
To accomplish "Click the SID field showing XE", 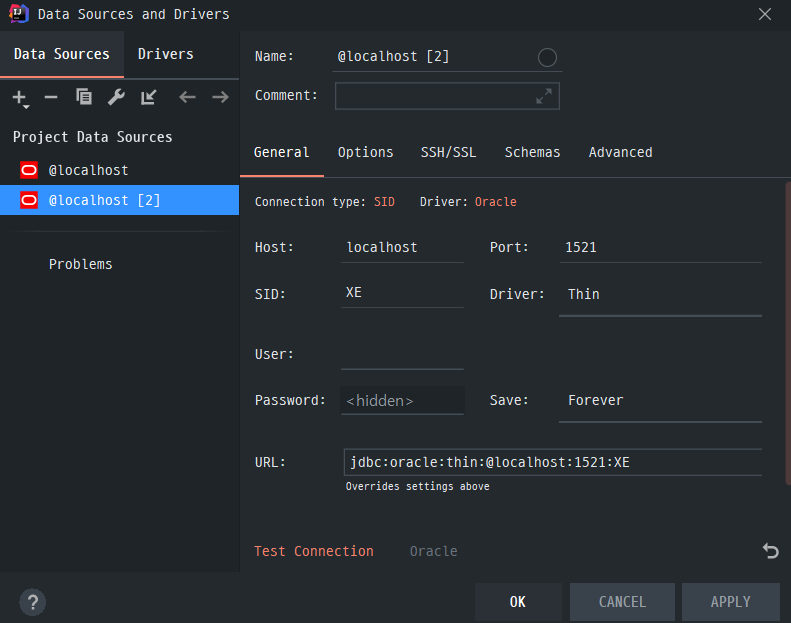I will pos(402,293).
